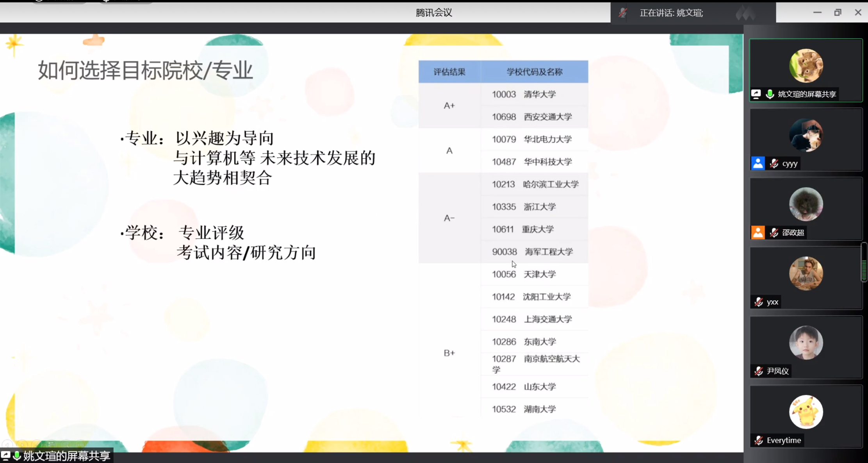Image resolution: width=868 pixels, height=463 pixels.
Task: Restore down the 腾讯会议 window
Action: [x=838, y=13]
